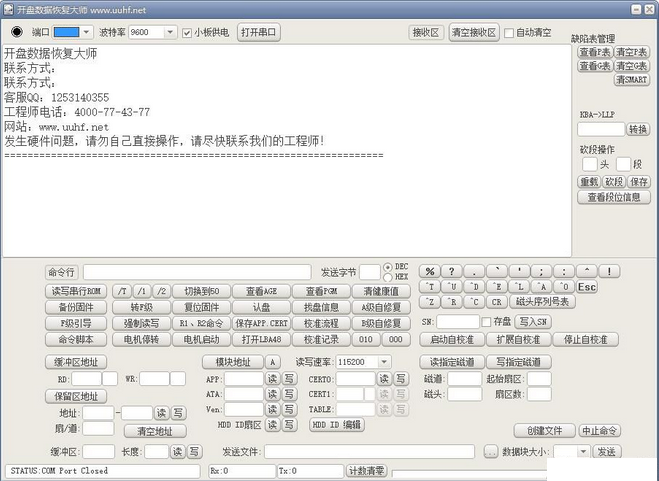Click the ... browse button for 发送文件
The image size is (659, 481).
pyautogui.click(x=490, y=452)
